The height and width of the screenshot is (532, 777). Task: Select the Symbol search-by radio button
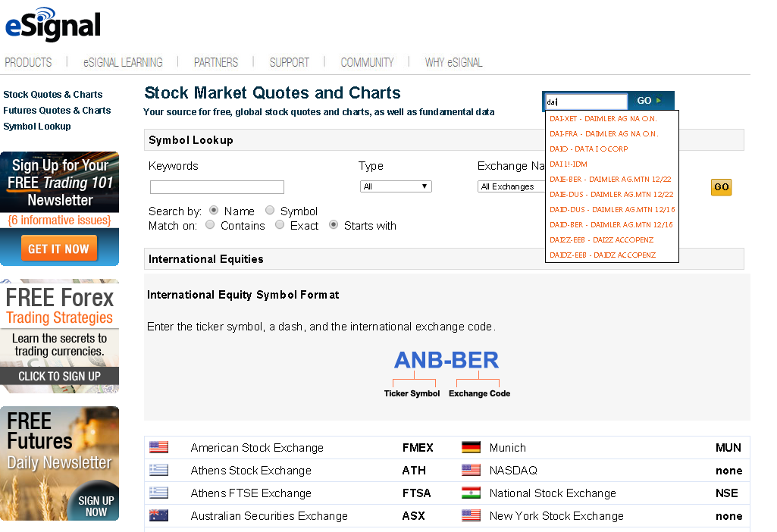click(270, 211)
